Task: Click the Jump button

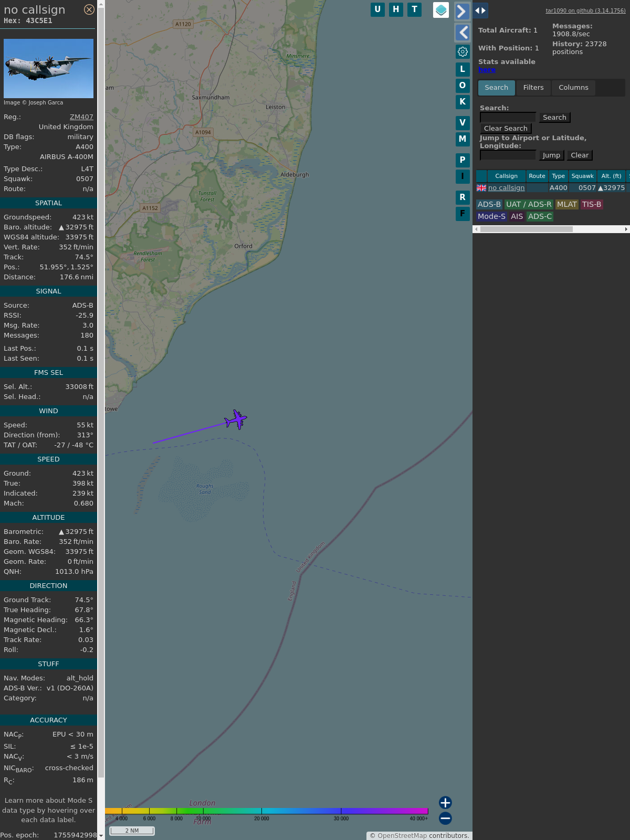Action: click(x=551, y=155)
